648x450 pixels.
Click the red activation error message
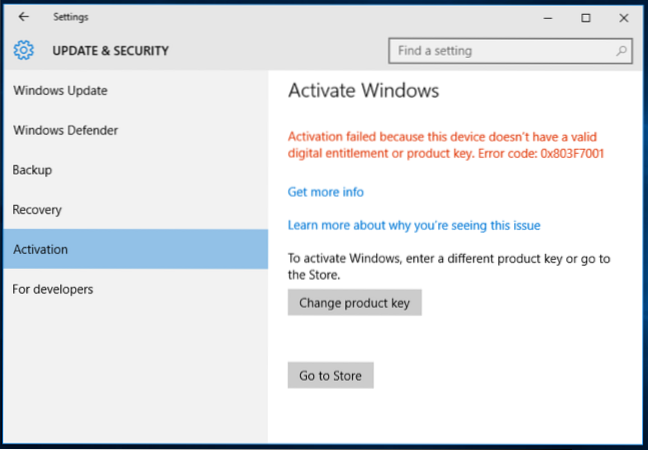click(445, 145)
